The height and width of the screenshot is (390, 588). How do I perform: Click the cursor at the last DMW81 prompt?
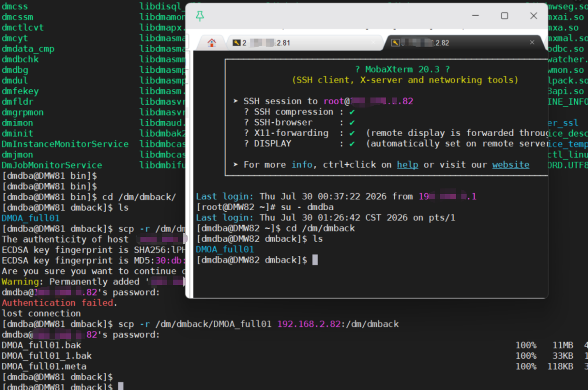point(120,386)
